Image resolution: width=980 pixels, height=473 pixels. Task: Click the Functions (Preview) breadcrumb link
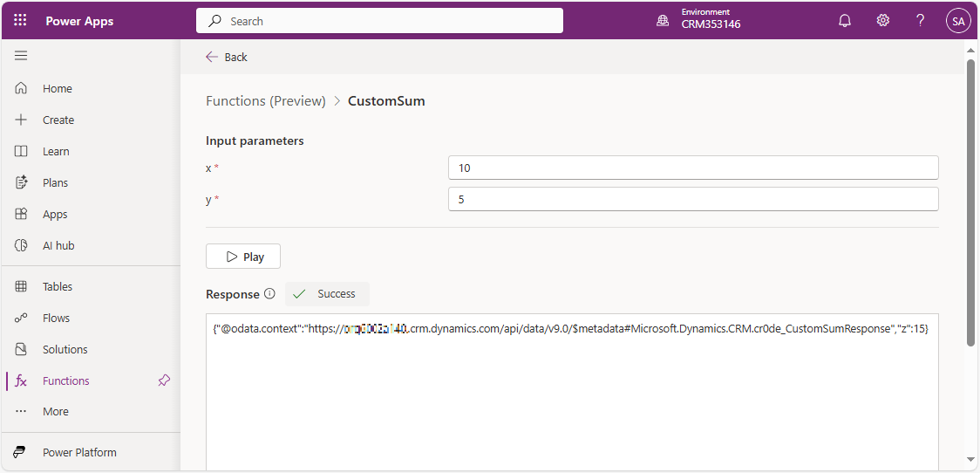coord(265,101)
